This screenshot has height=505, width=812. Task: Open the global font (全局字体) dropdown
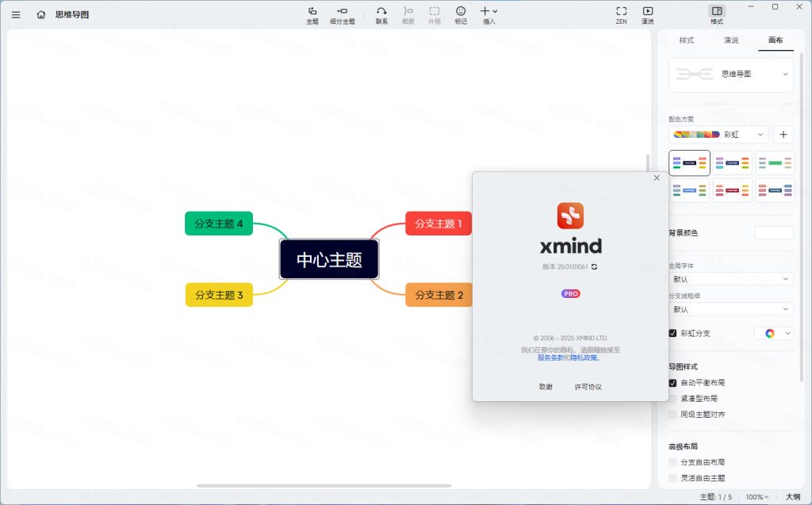coord(731,278)
